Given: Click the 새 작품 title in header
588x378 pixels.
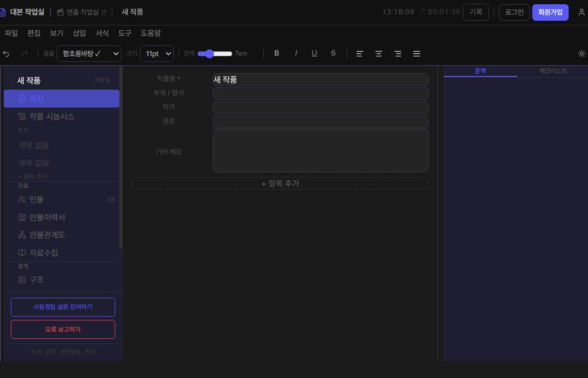Looking at the screenshot, I should (133, 12).
